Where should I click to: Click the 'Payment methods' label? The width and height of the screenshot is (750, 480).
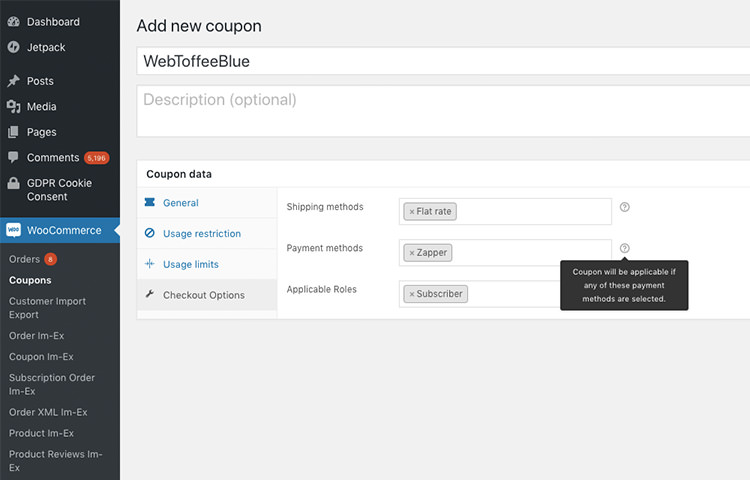(x=324, y=248)
